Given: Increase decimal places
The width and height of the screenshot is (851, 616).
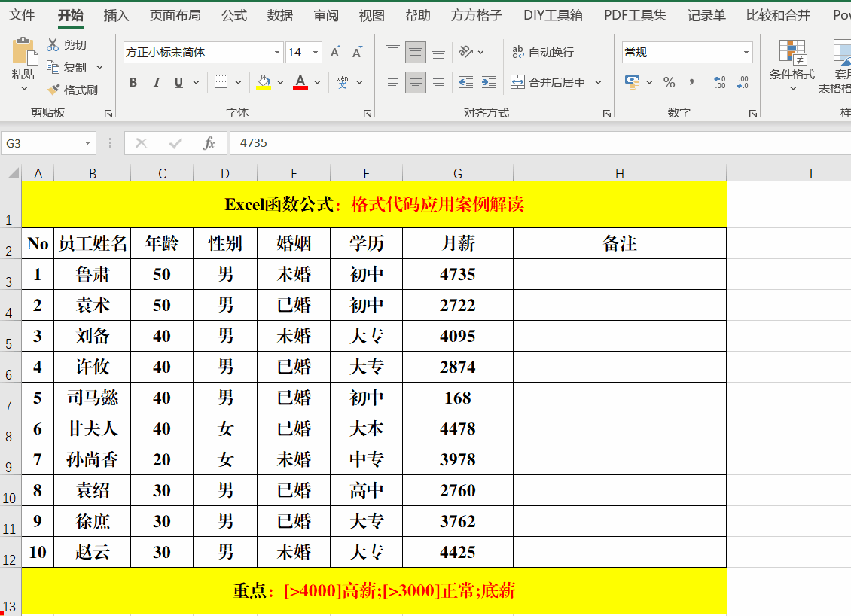Looking at the screenshot, I should point(720,82).
